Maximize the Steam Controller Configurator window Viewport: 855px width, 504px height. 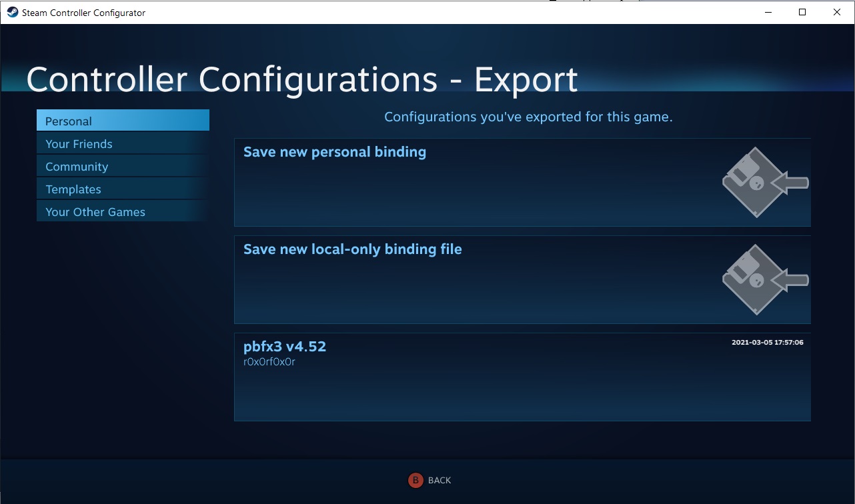click(x=802, y=12)
